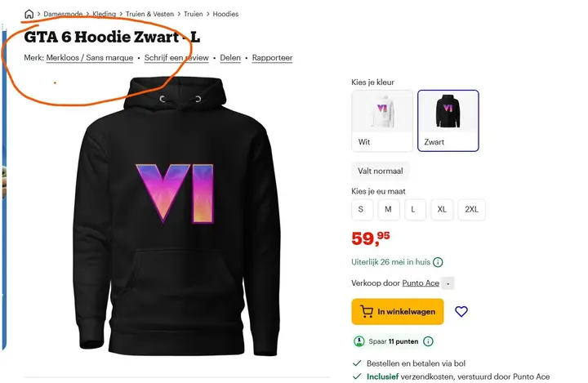Select the Zwart color option
Screen dimensions: 588x383
pyautogui.click(x=448, y=121)
